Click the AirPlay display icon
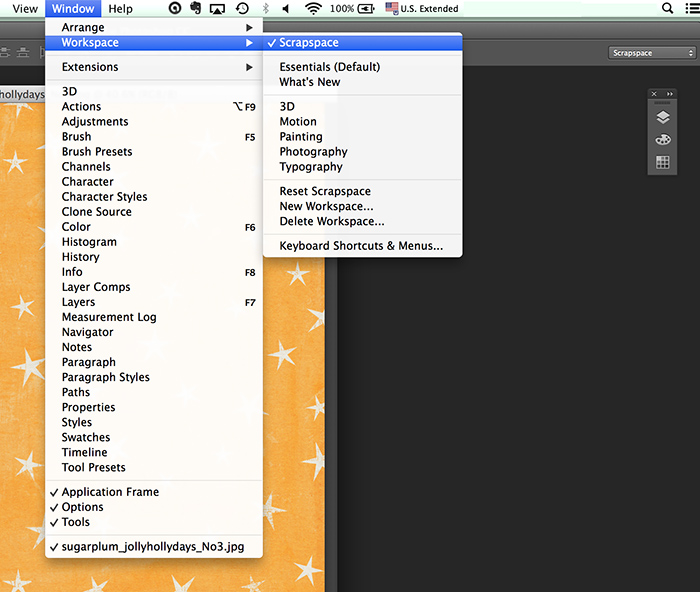 pos(217,8)
